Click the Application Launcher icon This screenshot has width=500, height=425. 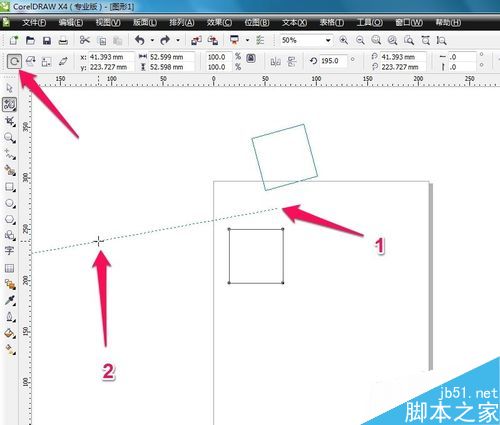click(x=235, y=40)
